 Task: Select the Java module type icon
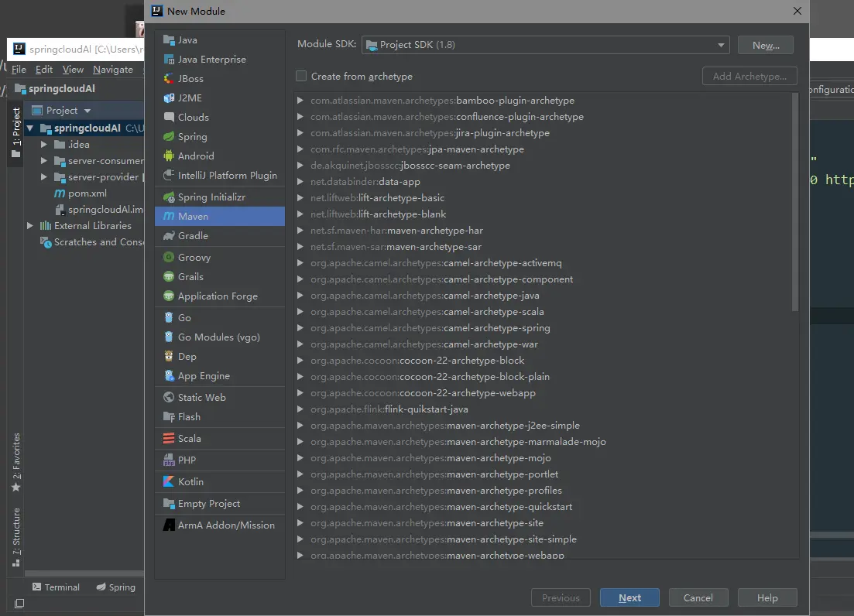169,39
